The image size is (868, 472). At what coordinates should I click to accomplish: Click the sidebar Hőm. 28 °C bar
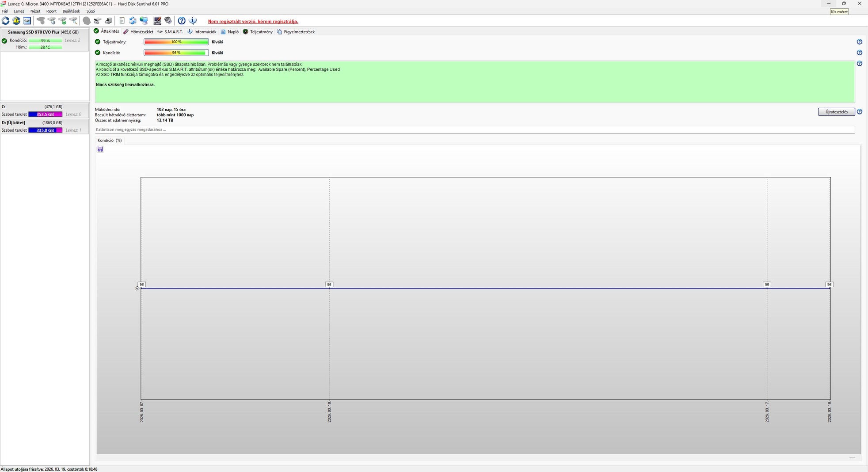click(45, 47)
